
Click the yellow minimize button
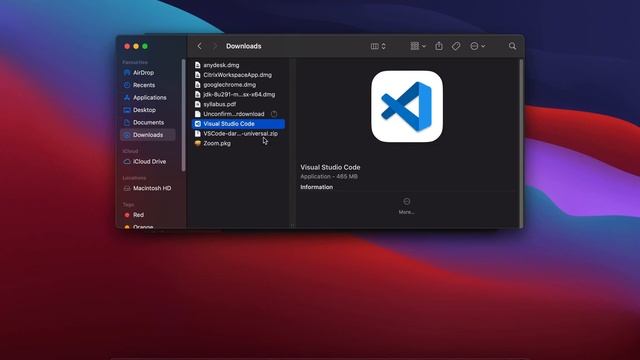[136, 46]
